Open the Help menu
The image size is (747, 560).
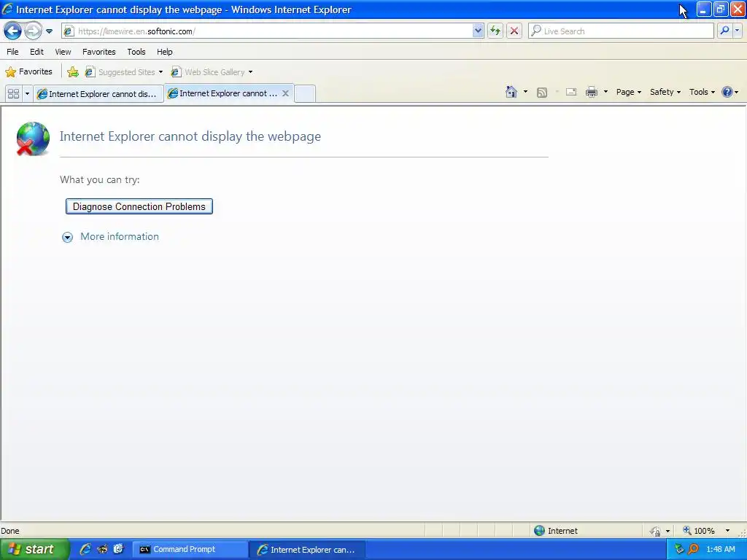click(165, 52)
